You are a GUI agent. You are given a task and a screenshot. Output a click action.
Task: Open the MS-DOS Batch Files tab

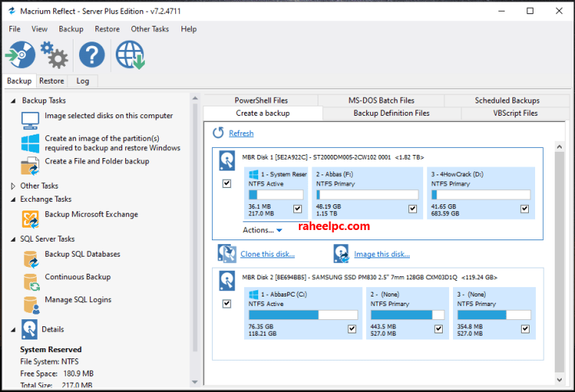(381, 100)
